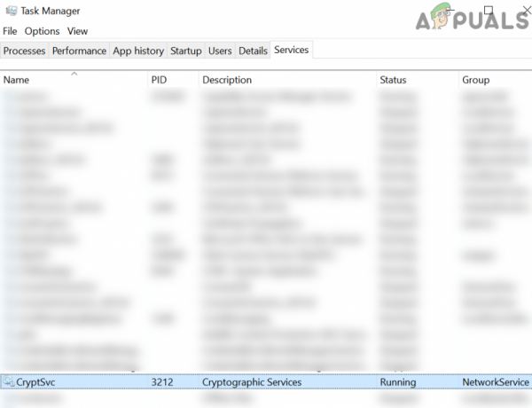Click the Task Manager title bar icon
The height and width of the screenshot is (408, 532).
(12, 11)
